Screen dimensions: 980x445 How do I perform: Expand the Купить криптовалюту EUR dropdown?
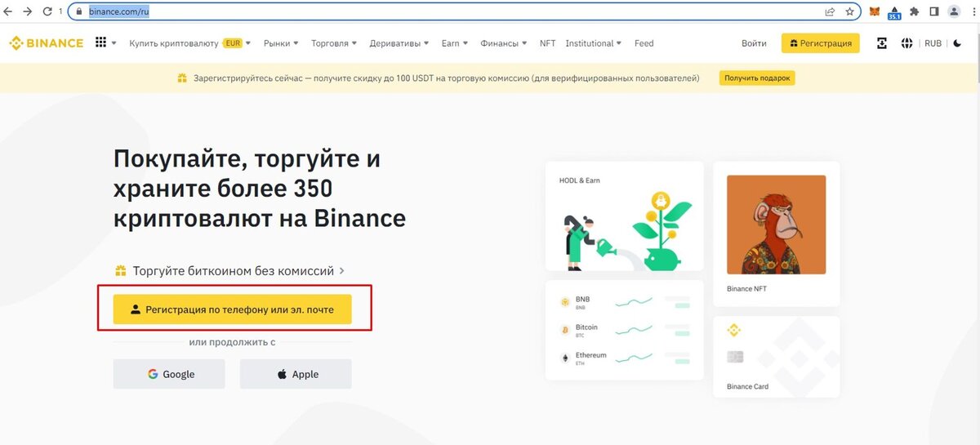coord(189,43)
